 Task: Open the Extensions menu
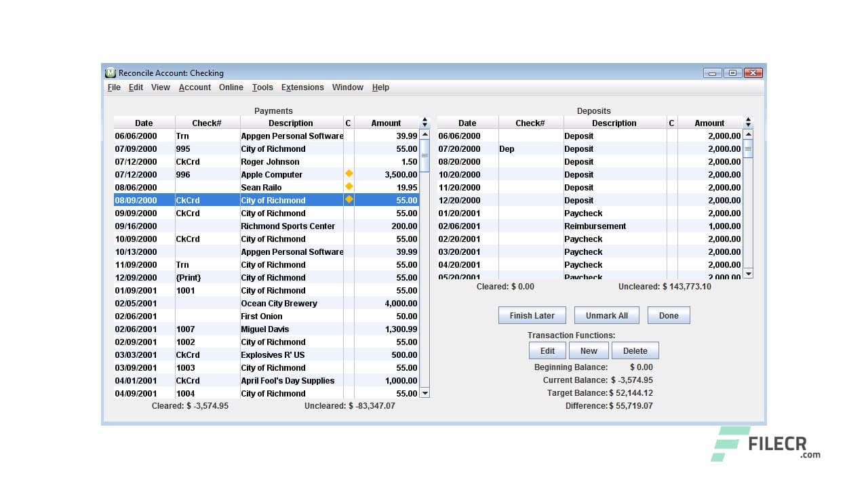(302, 87)
